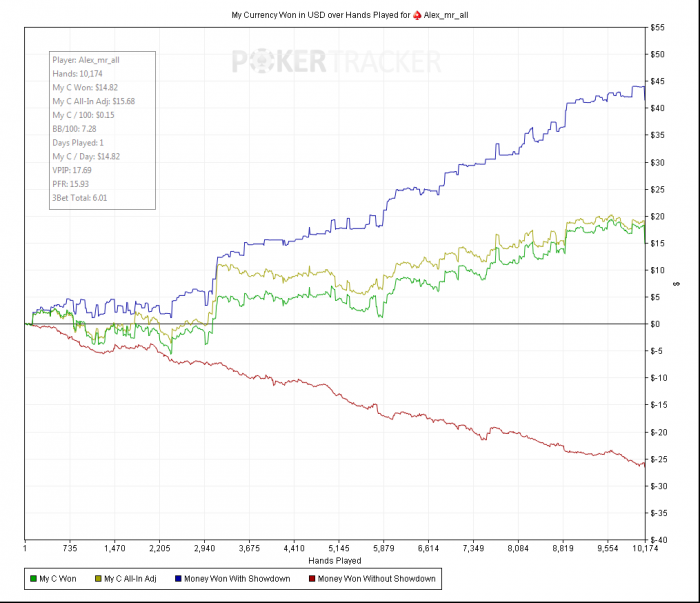Viewport: 700px width, 603px height.
Task: Click the $5 y-axis label
Action: (x=656, y=297)
